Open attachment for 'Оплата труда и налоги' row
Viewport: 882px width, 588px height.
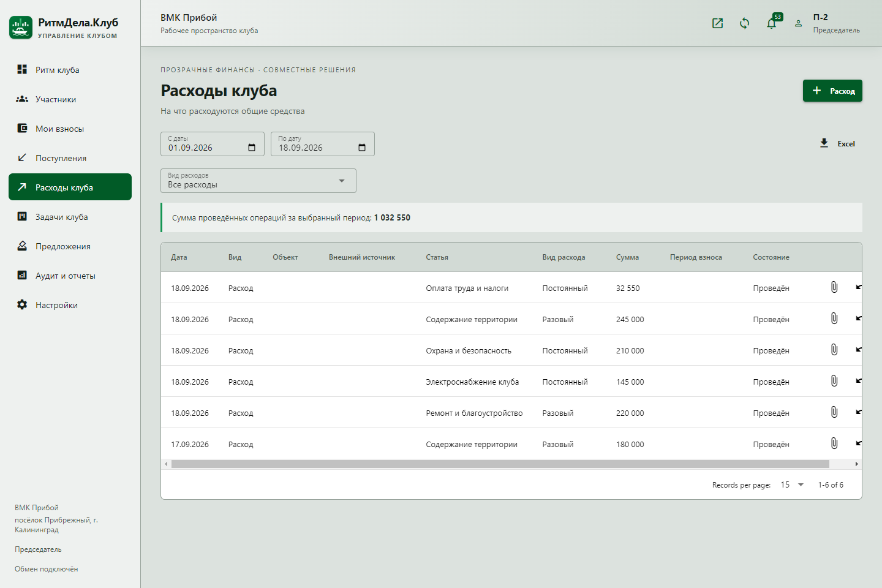(834, 287)
